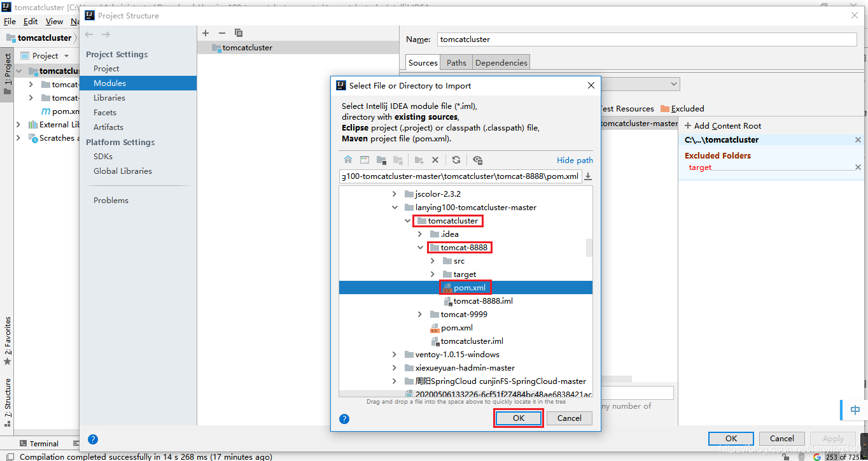
Task: Click the Remove module minus icon
Action: tap(221, 33)
